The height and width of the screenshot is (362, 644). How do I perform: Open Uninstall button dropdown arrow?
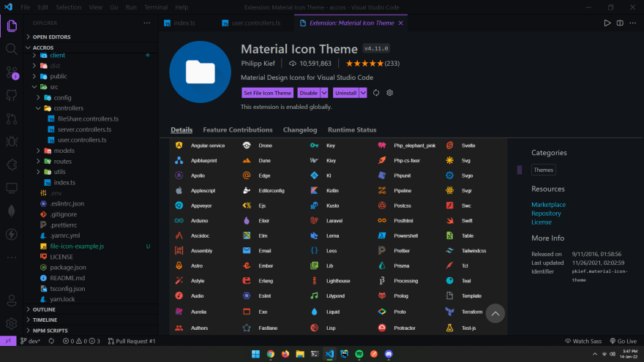pos(363,93)
